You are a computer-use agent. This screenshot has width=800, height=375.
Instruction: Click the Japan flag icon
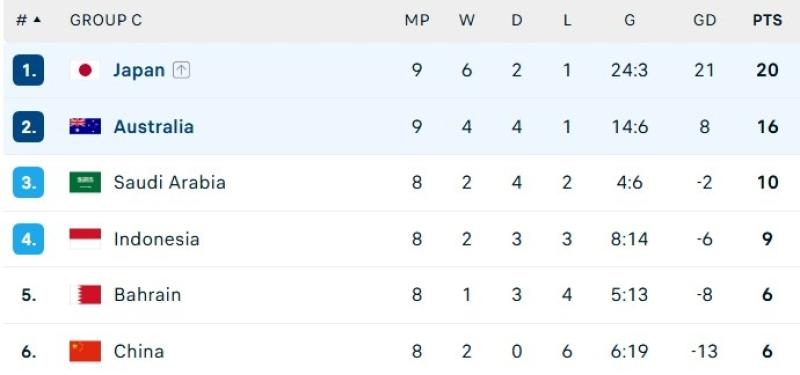85,70
